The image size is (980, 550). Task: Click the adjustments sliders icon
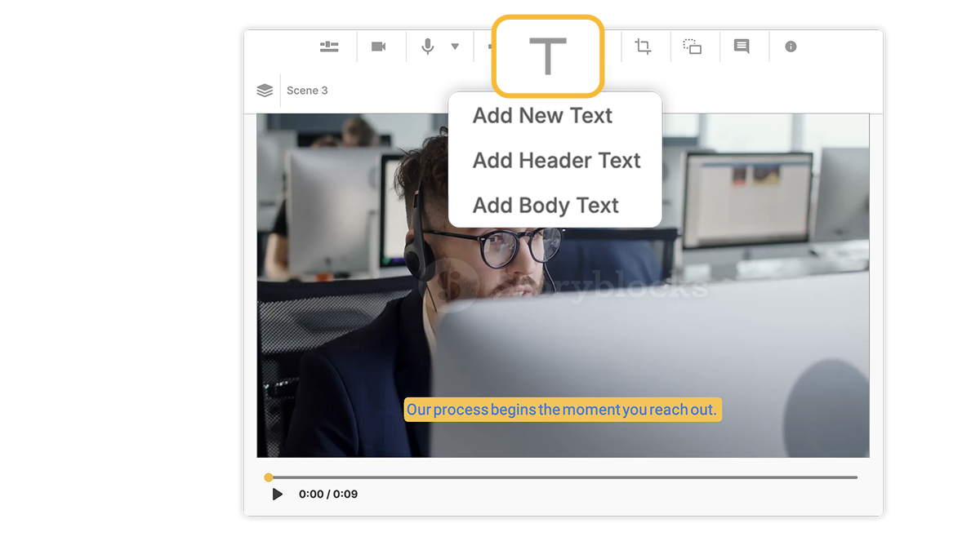(329, 47)
